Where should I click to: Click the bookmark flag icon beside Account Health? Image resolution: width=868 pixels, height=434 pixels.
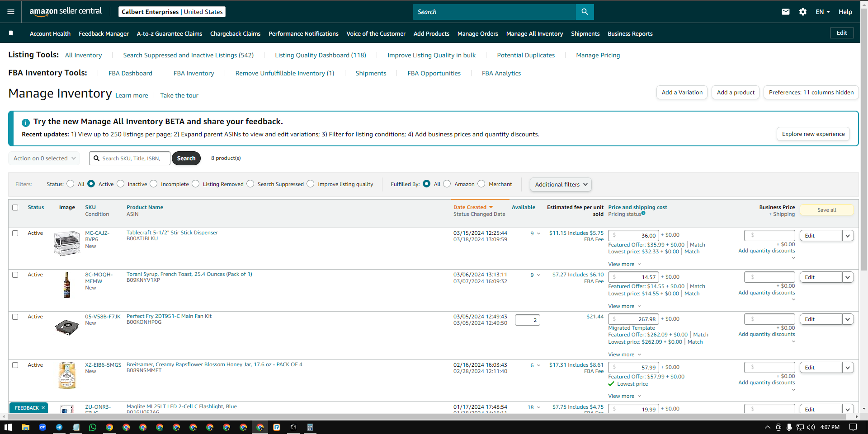click(11, 33)
